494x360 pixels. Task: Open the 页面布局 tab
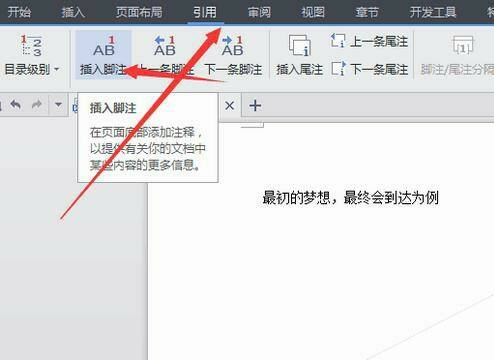tap(139, 12)
